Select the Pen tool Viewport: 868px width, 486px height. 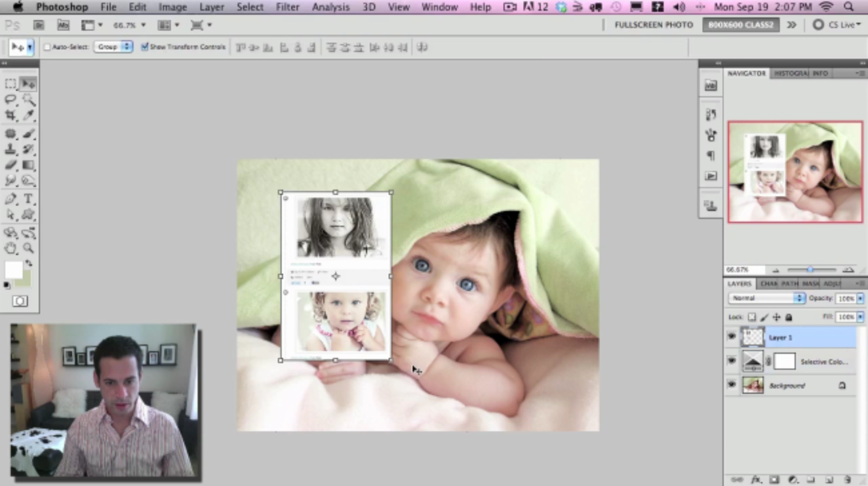click(x=11, y=199)
